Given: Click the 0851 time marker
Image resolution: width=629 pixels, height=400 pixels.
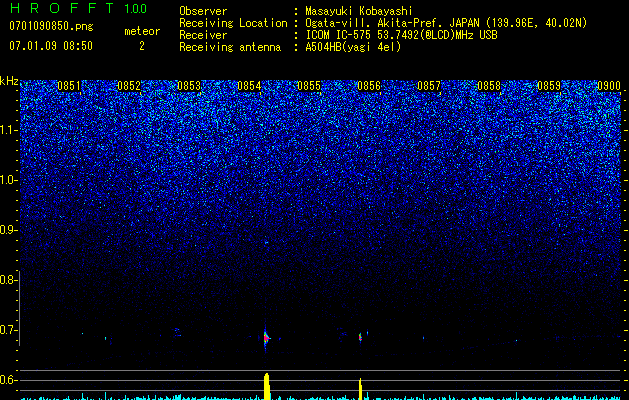Looking at the screenshot, I should click(69, 86).
